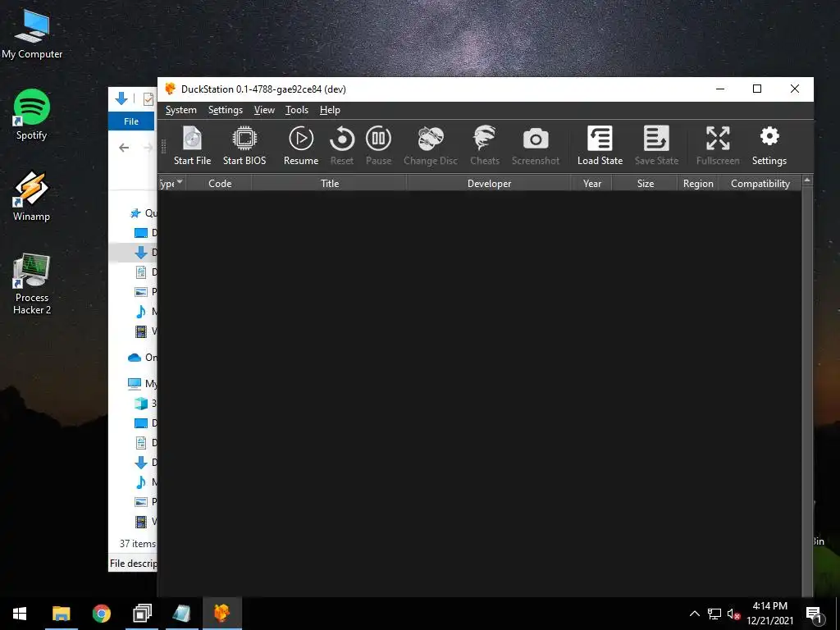Click the back arrow in File Explorer
This screenshot has width=840, height=630.
coord(124,148)
